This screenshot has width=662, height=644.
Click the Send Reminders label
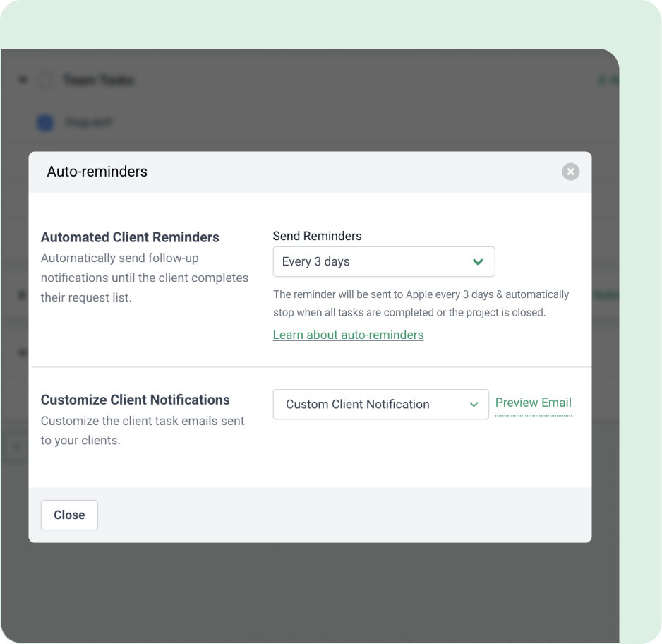coord(317,236)
